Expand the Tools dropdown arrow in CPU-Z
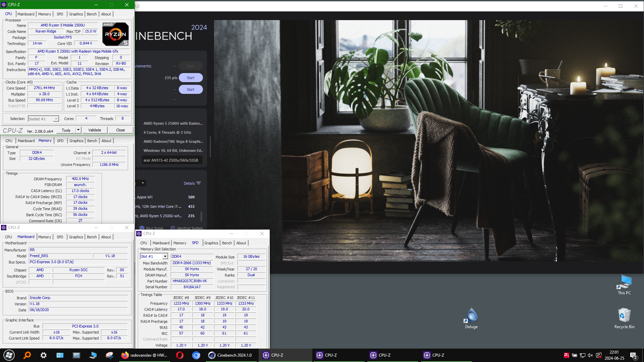644x362 pixels. tap(78, 130)
